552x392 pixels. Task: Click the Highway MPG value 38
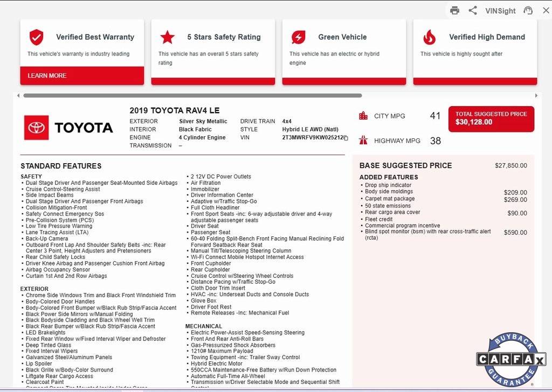[436, 141]
